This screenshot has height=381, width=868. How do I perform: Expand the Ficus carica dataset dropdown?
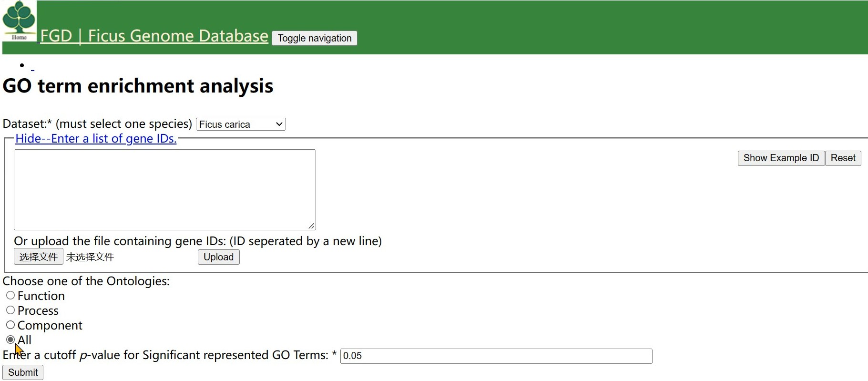pos(241,124)
